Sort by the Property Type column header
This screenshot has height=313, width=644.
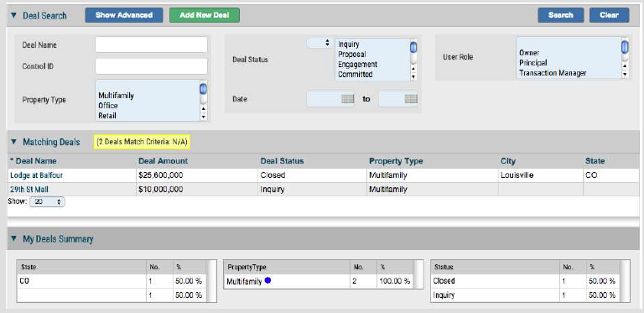click(396, 161)
